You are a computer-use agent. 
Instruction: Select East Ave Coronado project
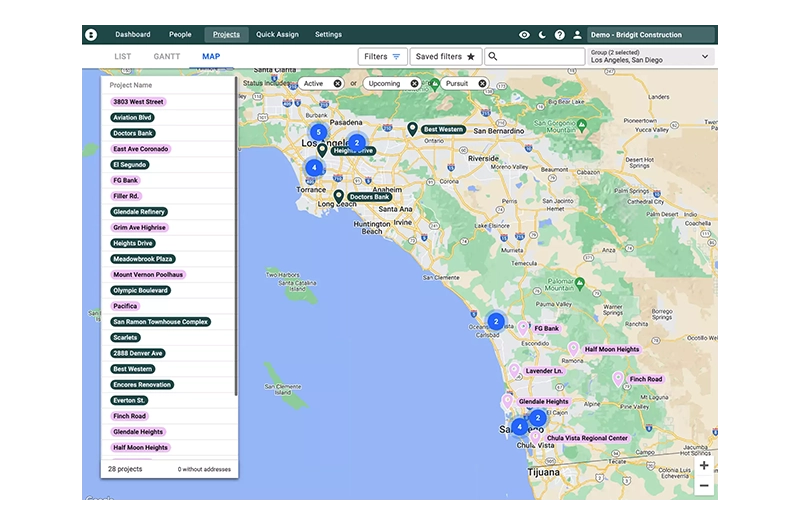140,149
